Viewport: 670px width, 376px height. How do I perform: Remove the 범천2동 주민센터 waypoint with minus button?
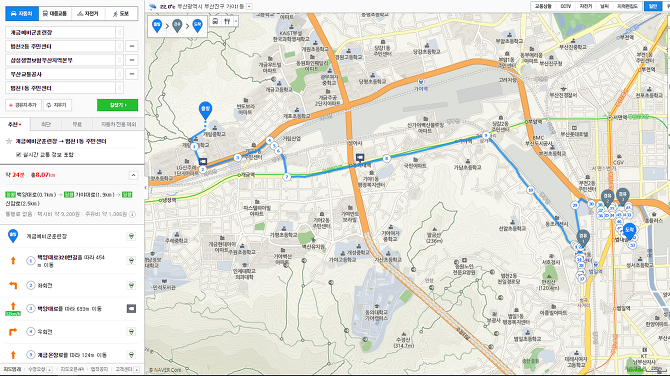pyautogui.click(x=132, y=46)
